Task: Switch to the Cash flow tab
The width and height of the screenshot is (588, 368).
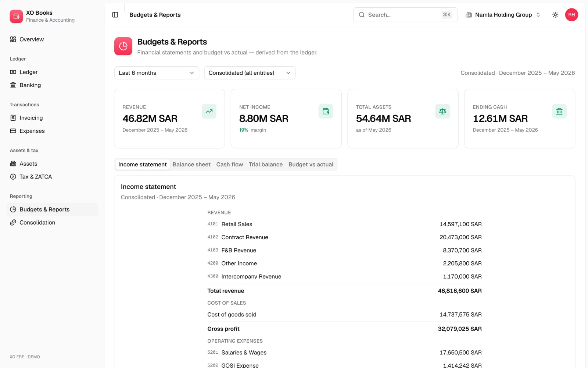Action: click(x=230, y=164)
